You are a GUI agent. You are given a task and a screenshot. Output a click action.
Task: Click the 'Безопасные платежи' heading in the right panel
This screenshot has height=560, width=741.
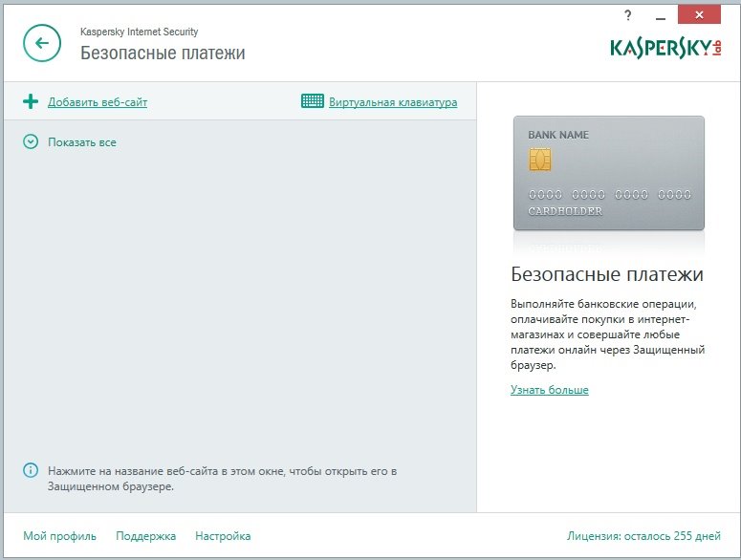(607, 275)
